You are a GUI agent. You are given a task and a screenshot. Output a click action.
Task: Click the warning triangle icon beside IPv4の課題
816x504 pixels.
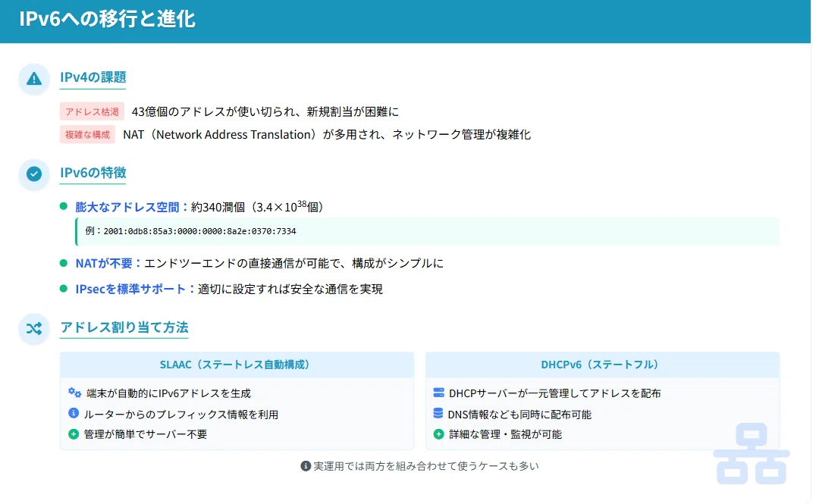coord(34,79)
